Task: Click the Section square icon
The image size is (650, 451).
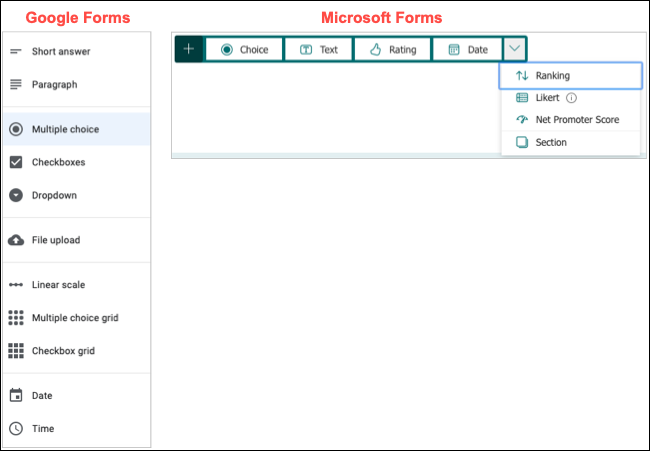Action: [522, 142]
